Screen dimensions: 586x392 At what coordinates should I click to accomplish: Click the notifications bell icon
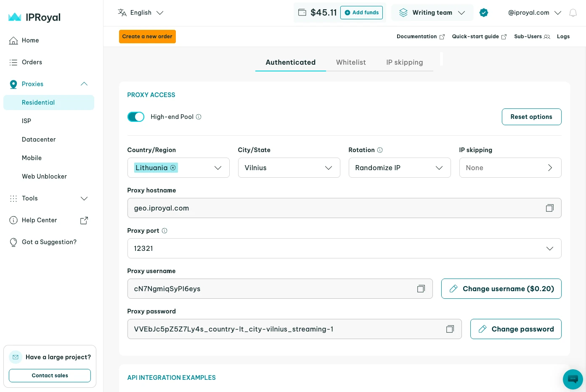tap(573, 13)
